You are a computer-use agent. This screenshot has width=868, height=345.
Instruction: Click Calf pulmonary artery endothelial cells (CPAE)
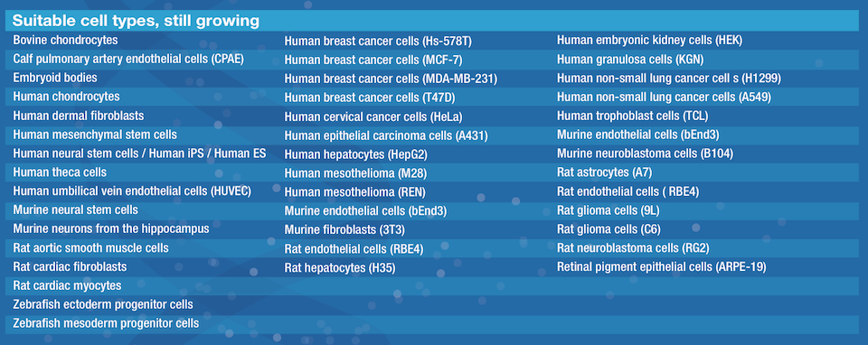point(128,60)
